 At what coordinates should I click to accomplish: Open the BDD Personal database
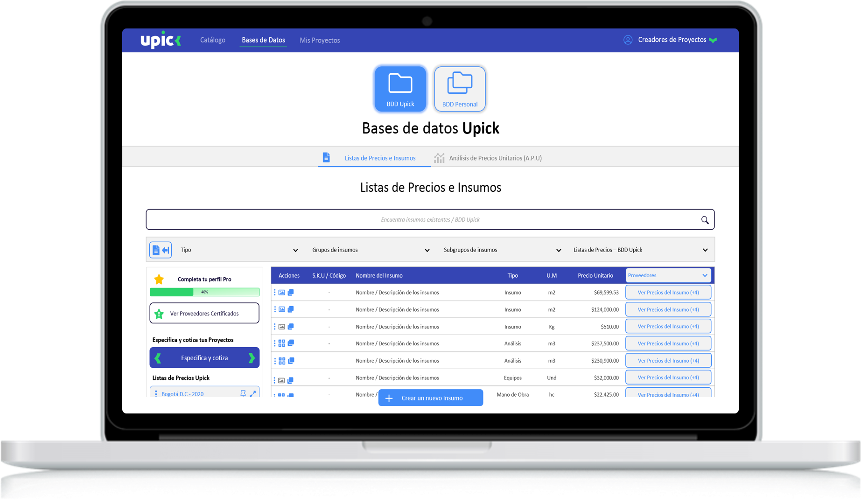point(460,89)
